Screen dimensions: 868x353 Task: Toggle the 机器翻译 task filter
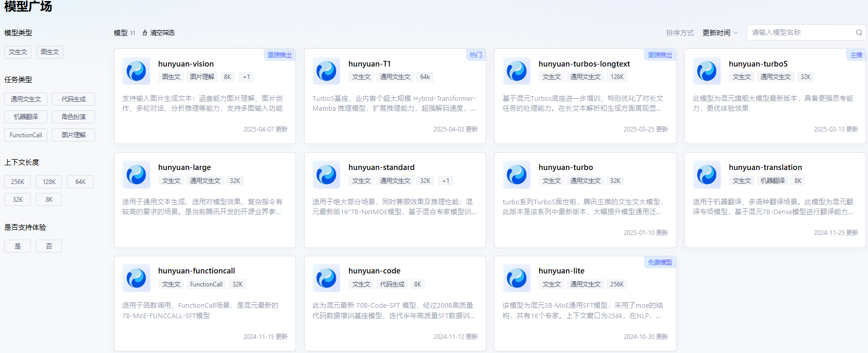26,117
